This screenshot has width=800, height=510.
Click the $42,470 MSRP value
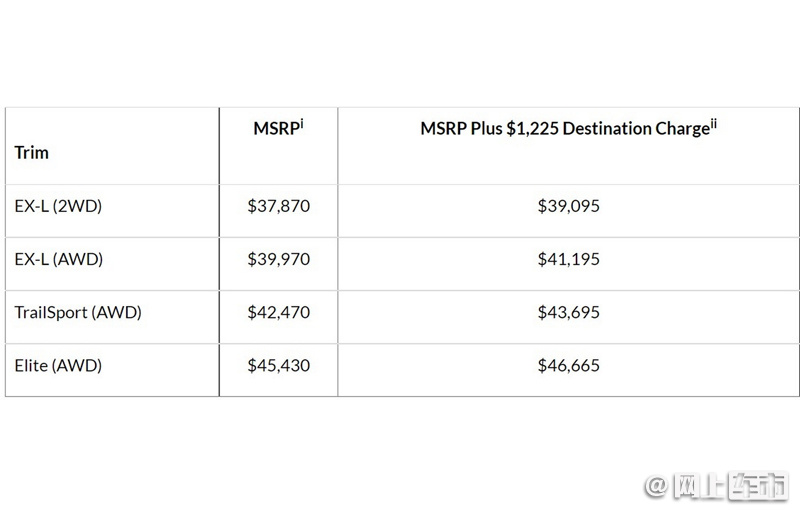(x=279, y=312)
